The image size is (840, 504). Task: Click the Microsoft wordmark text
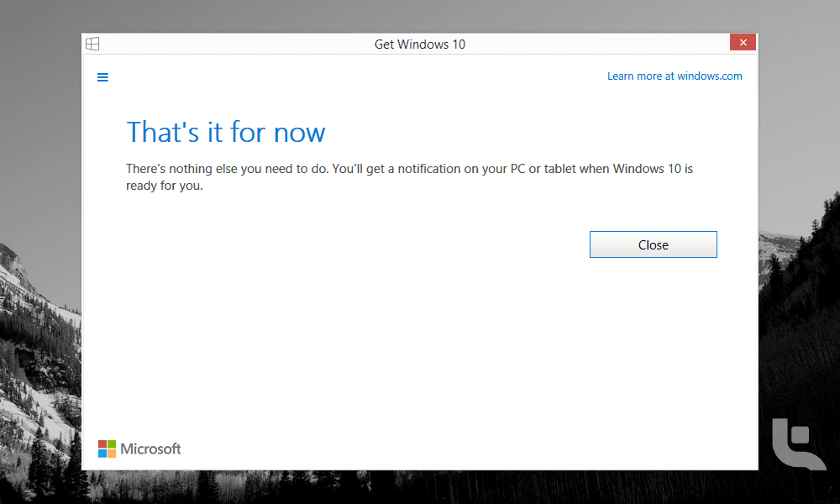[150, 449]
